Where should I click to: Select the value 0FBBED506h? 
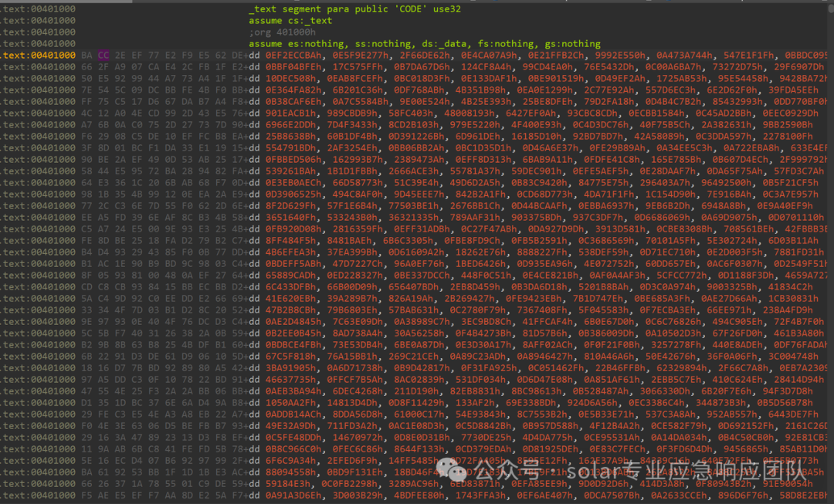pyautogui.click(x=293, y=160)
